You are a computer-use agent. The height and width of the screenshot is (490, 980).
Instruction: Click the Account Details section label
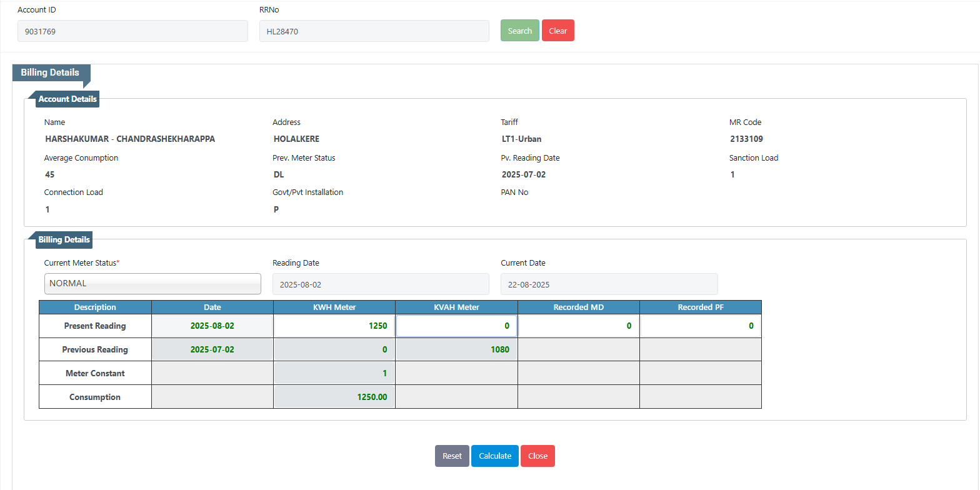tap(67, 99)
